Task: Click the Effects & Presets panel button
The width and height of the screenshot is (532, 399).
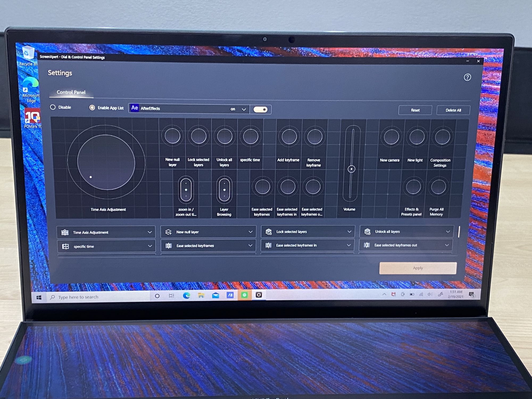Action: click(413, 187)
